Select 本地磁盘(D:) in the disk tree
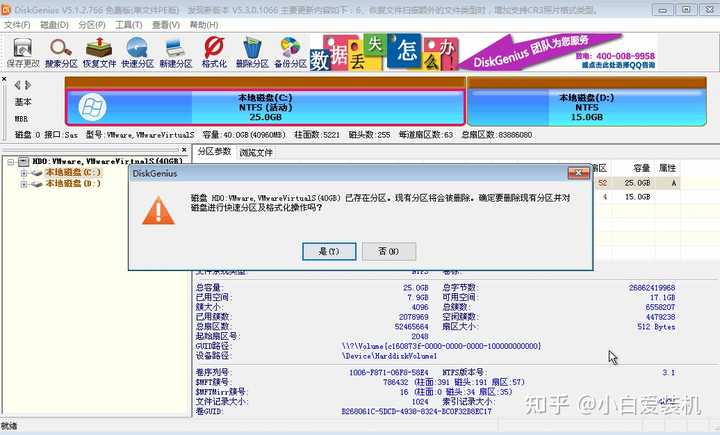The height and width of the screenshot is (435, 720). pyautogui.click(x=73, y=183)
